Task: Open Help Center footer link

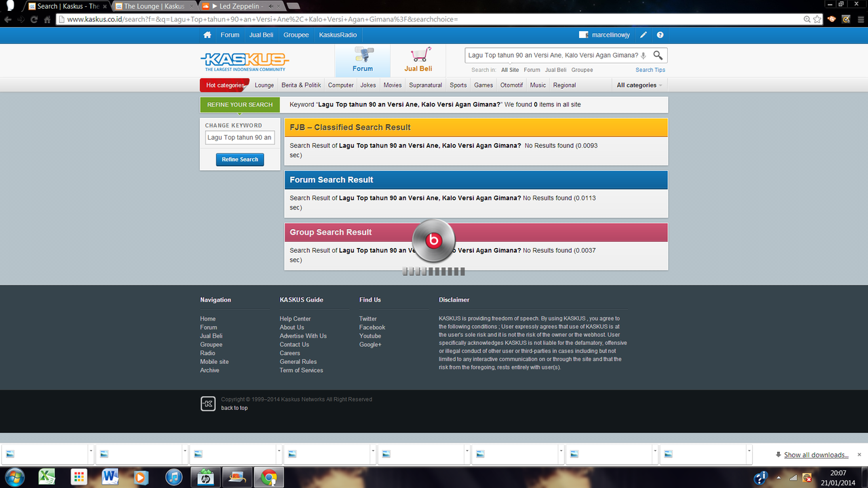Action: coord(295,319)
